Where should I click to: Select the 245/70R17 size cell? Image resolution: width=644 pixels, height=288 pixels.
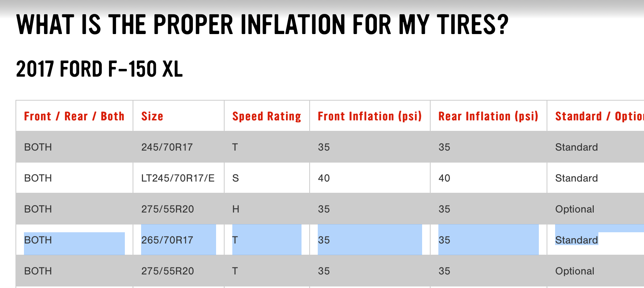tap(167, 147)
